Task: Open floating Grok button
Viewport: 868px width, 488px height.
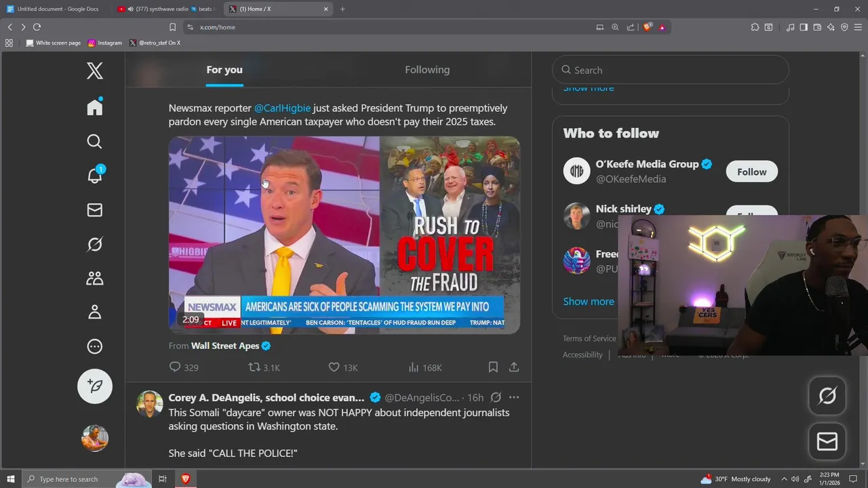Action: pos(827,396)
